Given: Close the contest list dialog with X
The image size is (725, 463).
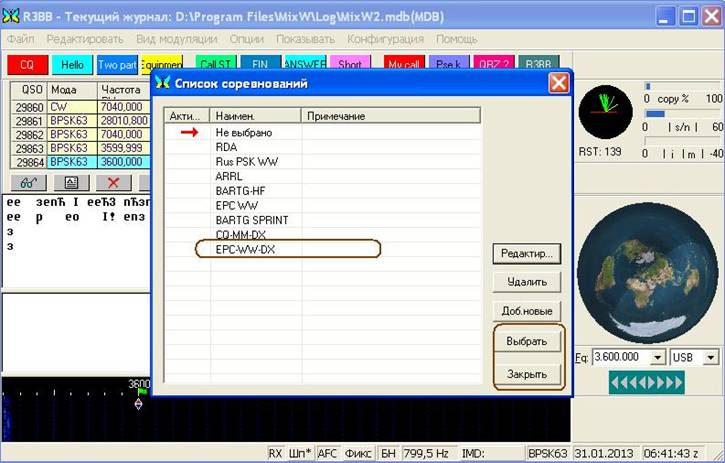Looking at the screenshot, I should (x=558, y=83).
